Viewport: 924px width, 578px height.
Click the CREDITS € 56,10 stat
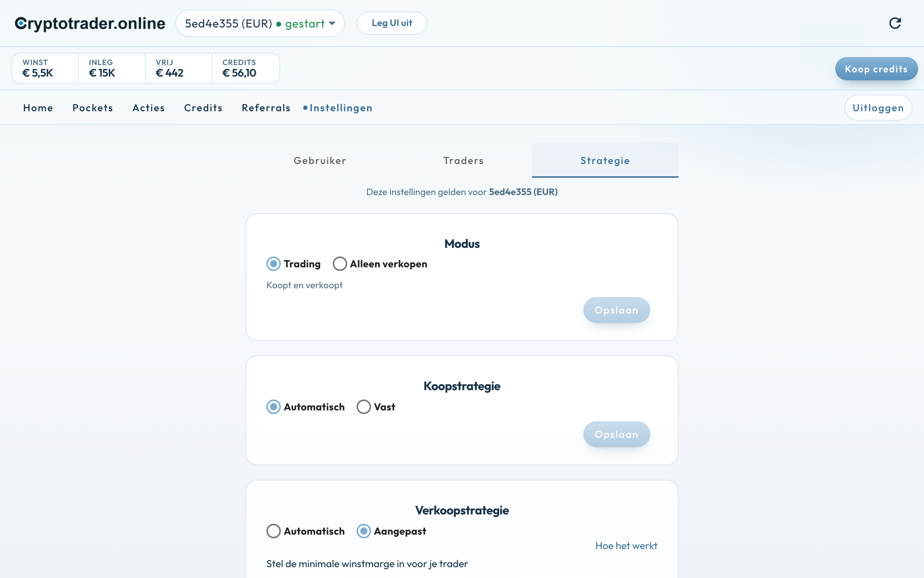(245, 68)
